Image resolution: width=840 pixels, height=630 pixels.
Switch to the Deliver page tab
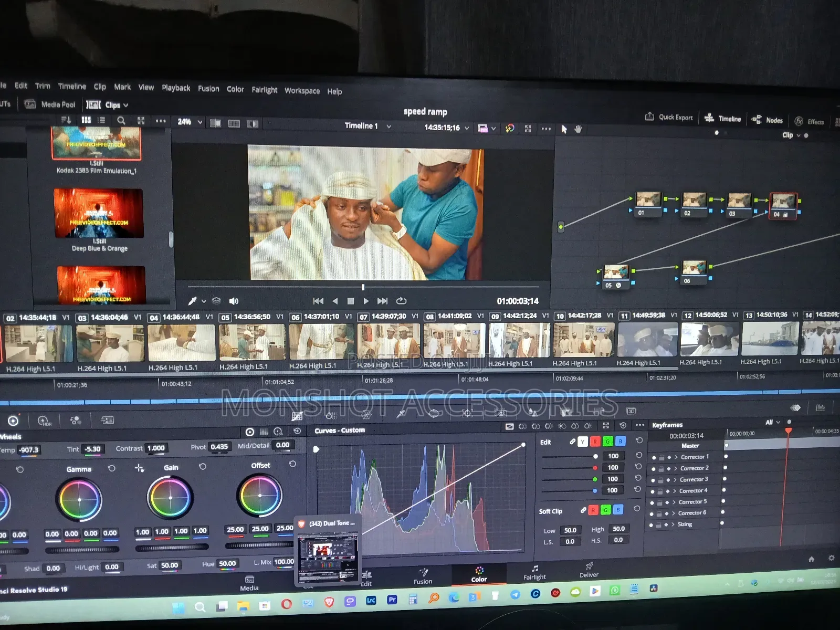[x=589, y=570]
